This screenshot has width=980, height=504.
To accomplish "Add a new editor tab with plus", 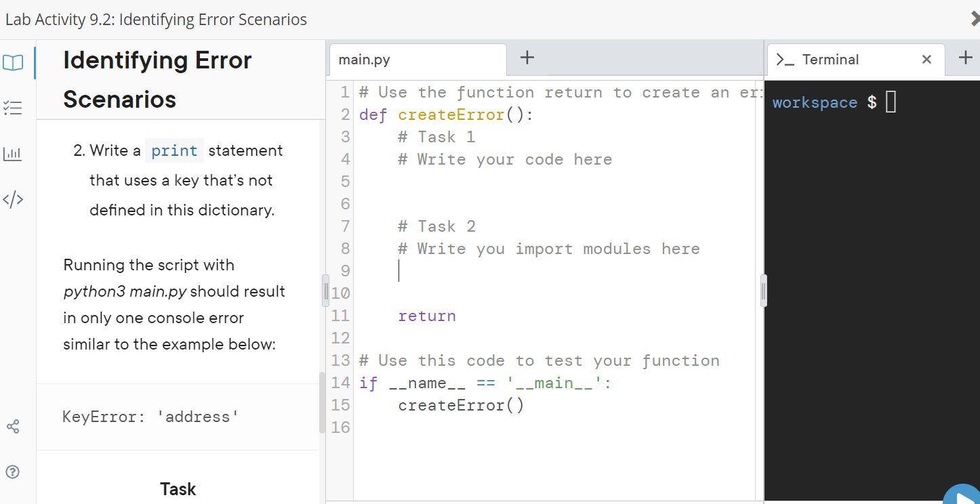I will pos(527,58).
